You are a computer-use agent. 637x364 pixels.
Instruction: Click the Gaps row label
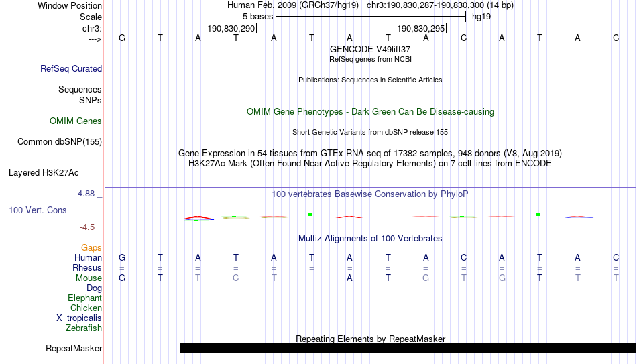point(91,248)
